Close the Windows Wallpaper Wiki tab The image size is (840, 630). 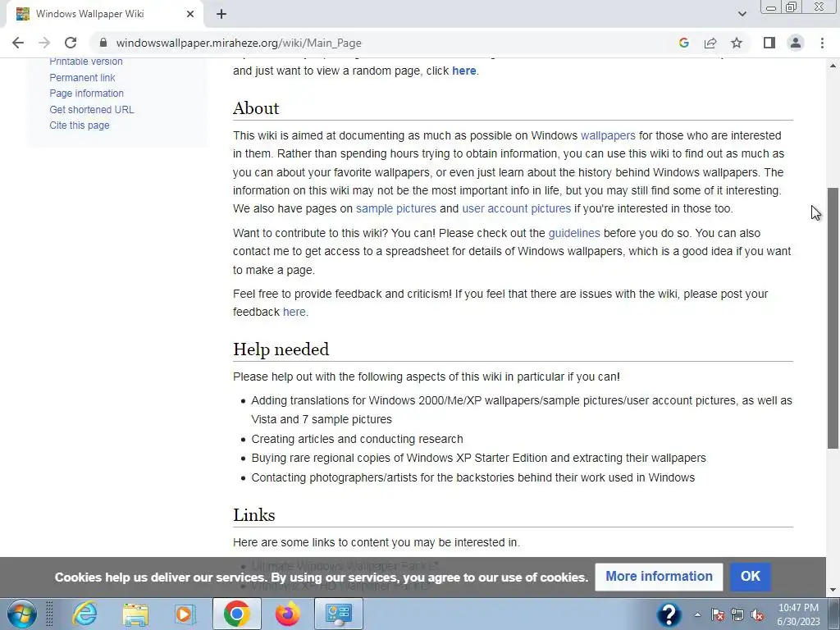(x=190, y=14)
